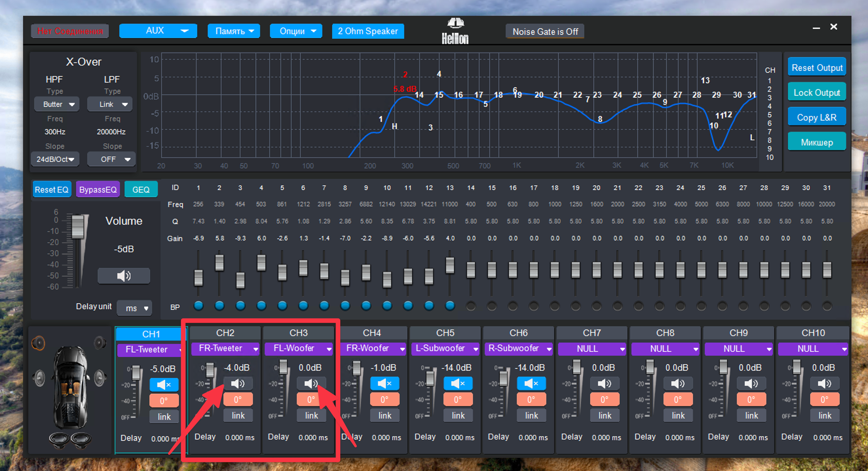Viewport: 868px width, 471px height.
Task: Mute CH3 FL-Woofer speaker icon
Action: [311, 383]
